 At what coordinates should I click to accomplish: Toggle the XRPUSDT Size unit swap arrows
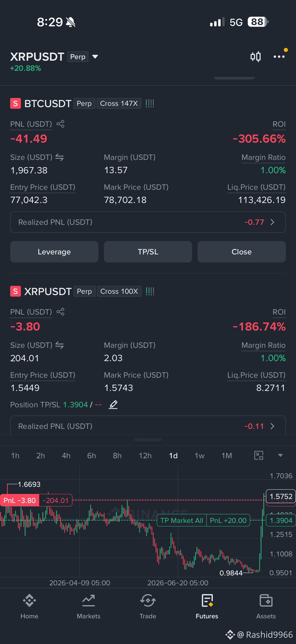(x=59, y=345)
